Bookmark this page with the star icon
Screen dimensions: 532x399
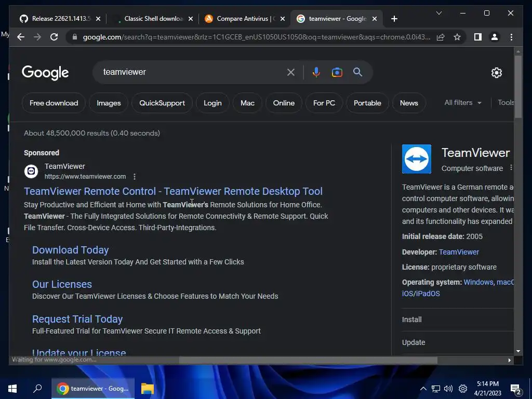pyautogui.click(x=457, y=37)
